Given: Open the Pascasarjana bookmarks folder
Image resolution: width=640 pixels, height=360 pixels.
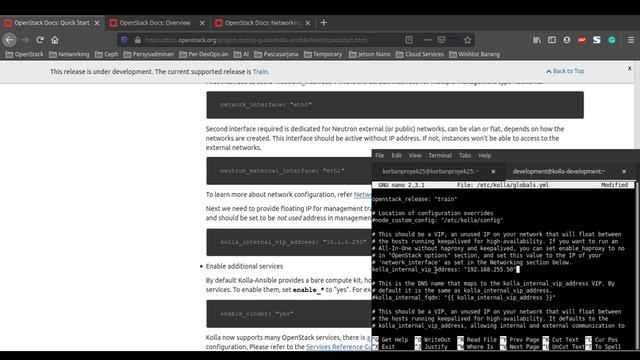Looking at the screenshot, I should pyautogui.click(x=276, y=54).
